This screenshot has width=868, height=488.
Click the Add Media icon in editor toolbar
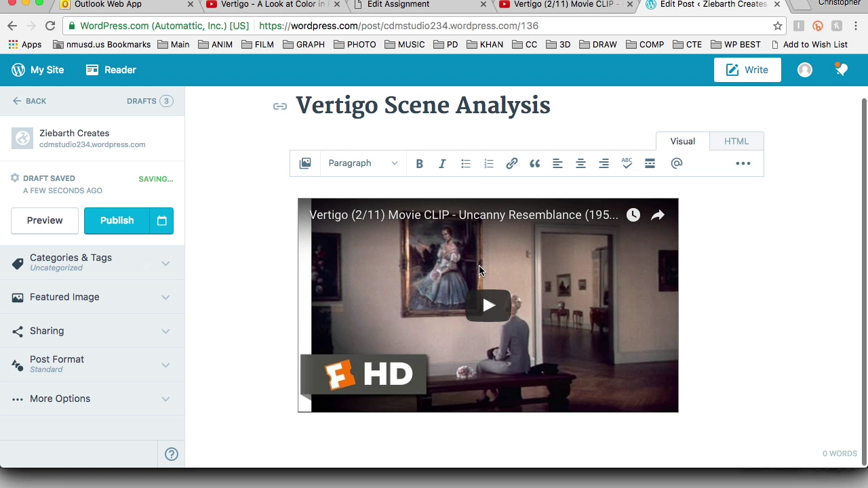pyautogui.click(x=305, y=163)
